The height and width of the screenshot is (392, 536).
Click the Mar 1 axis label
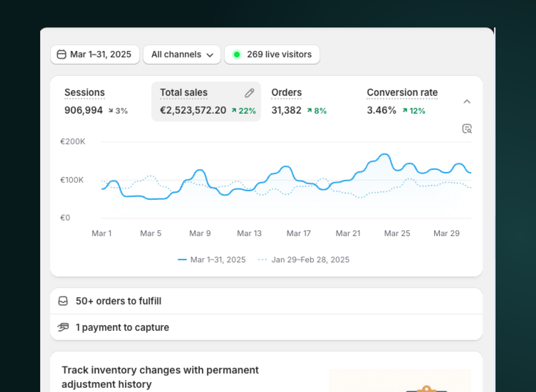(102, 233)
